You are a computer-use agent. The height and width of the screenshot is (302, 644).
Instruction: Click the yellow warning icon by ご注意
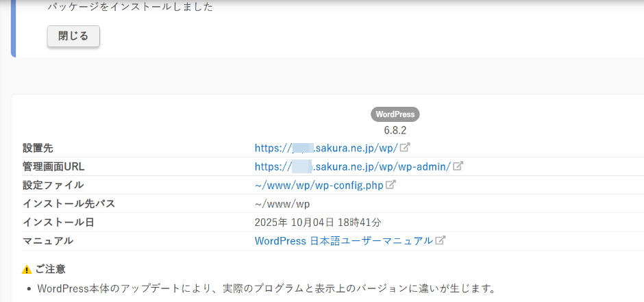(x=27, y=270)
